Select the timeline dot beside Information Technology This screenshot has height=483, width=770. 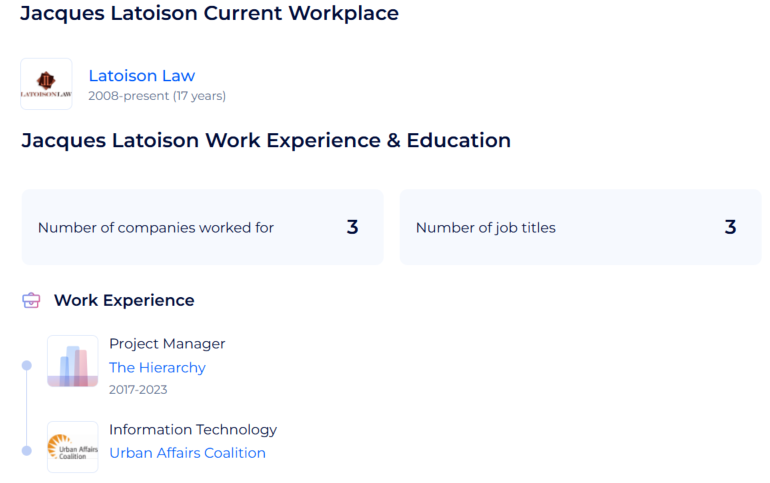pos(27,451)
